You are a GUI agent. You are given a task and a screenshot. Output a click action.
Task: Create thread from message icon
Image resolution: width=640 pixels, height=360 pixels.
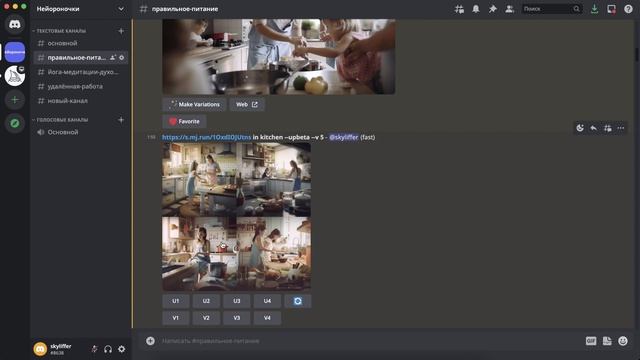[x=607, y=128]
